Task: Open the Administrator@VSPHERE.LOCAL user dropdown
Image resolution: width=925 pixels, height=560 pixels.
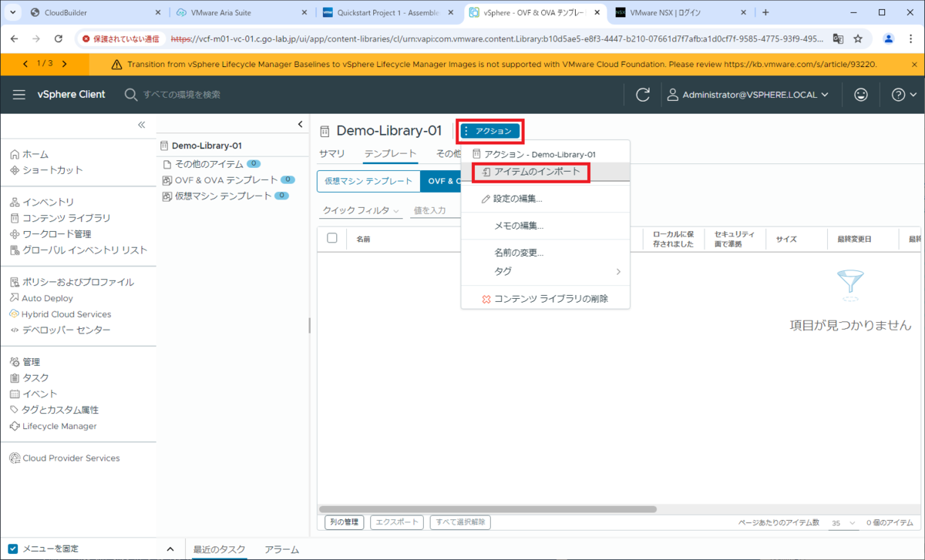Action: coord(748,95)
